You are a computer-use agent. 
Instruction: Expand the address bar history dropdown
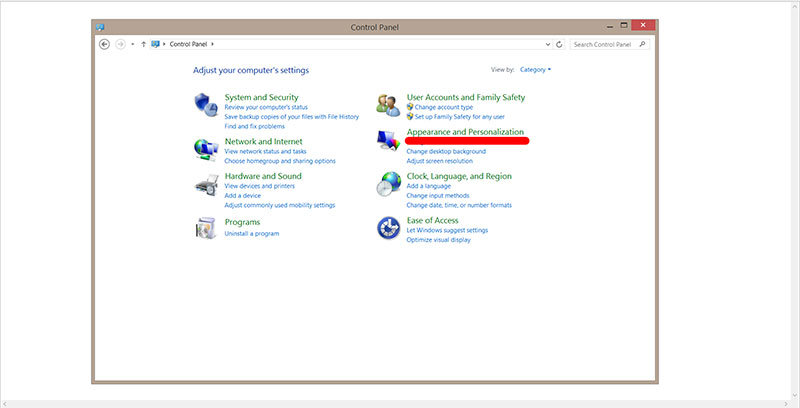(x=548, y=44)
